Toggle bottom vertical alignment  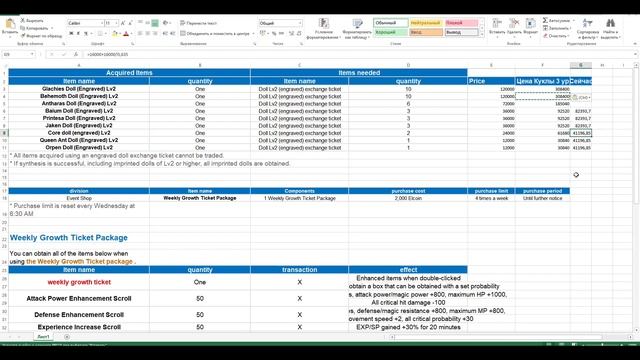tap(155, 23)
